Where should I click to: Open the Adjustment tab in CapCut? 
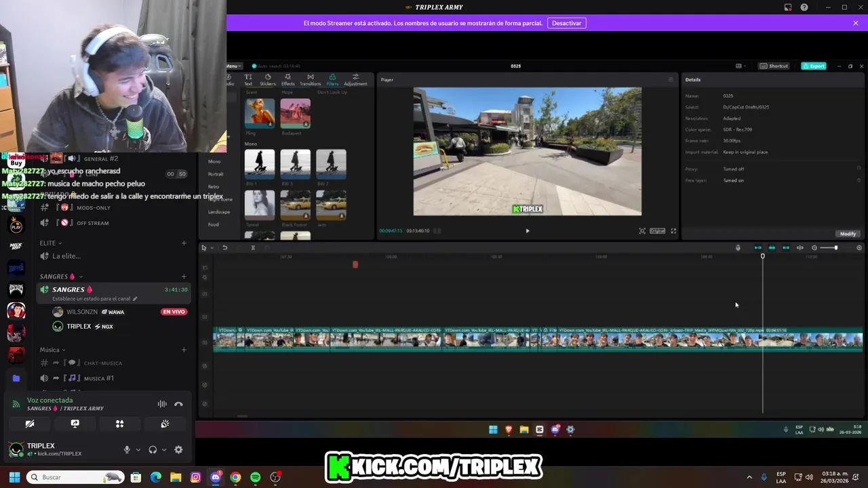coord(355,79)
